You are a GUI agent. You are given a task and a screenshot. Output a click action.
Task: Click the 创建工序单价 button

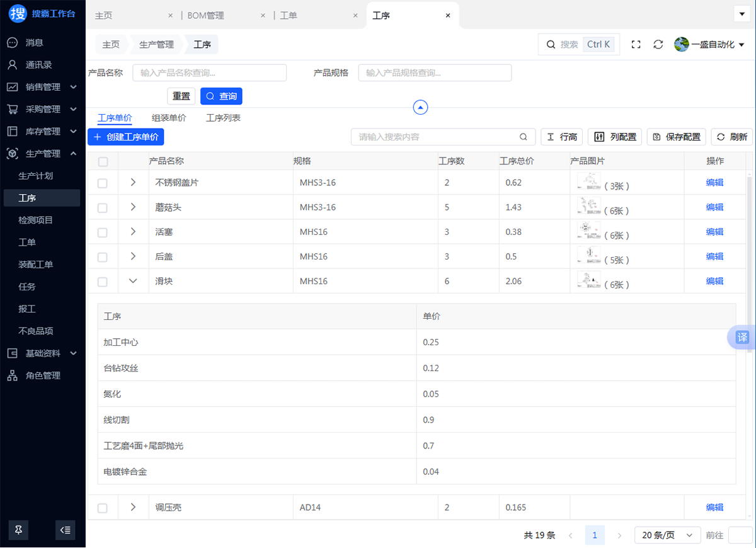[x=125, y=137]
